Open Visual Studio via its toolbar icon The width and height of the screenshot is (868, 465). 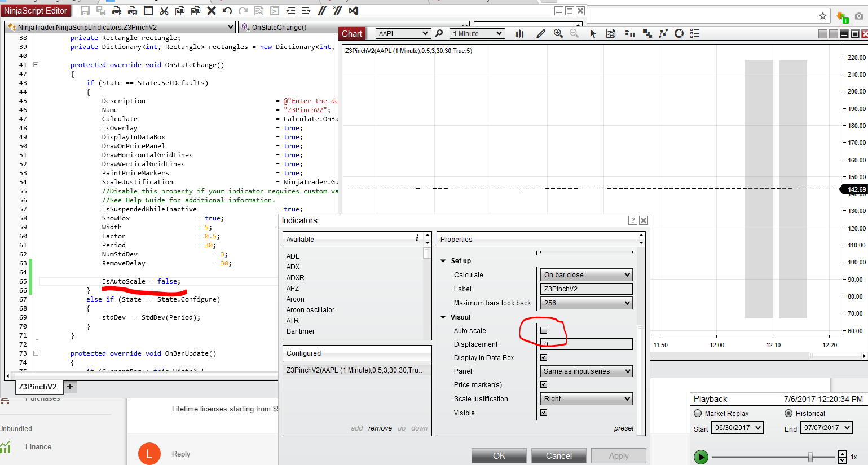click(x=354, y=11)
